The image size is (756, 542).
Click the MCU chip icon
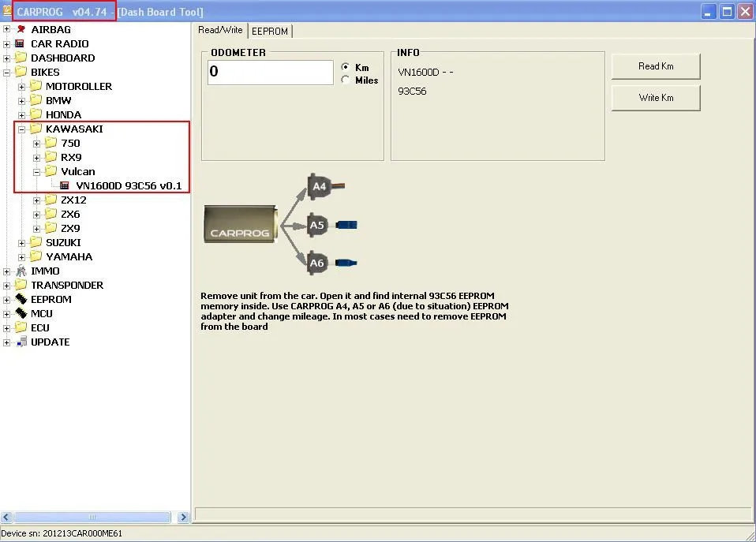point(21,313)
